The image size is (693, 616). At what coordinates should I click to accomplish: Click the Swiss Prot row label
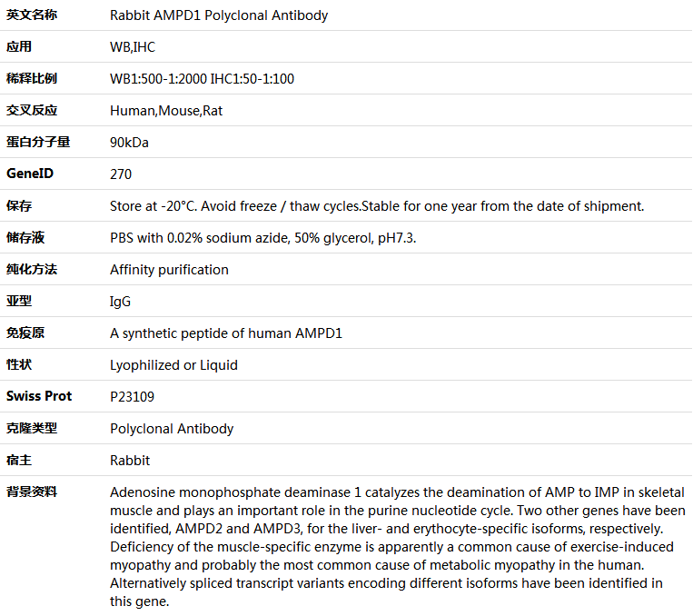[39, 397]
